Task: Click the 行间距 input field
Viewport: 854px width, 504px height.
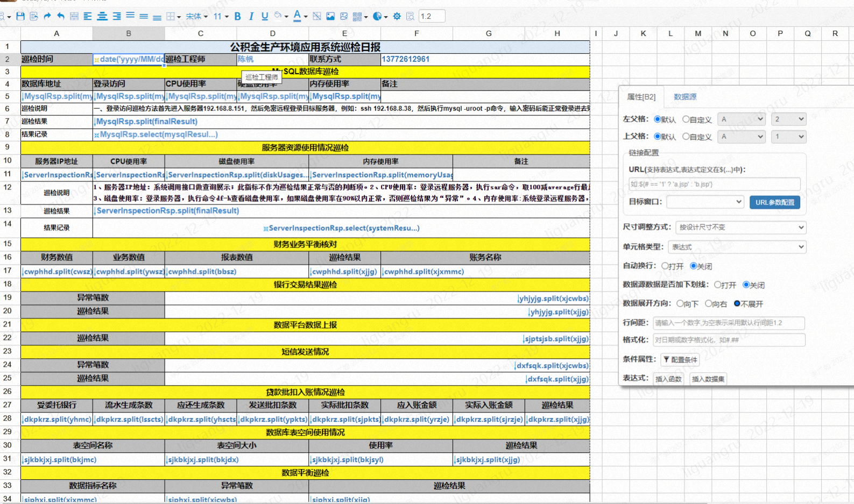Action: (729, 323)
